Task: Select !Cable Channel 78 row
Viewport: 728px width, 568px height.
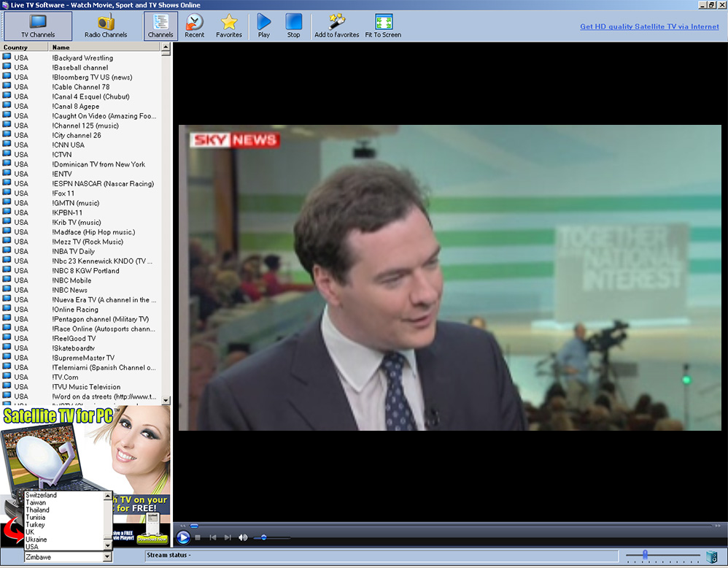Action: (x=81, y=87)
